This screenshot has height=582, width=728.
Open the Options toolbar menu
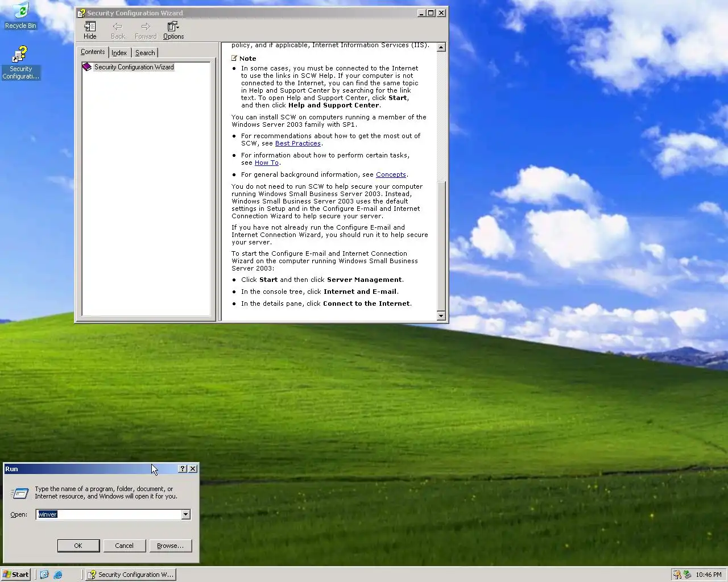173,30
